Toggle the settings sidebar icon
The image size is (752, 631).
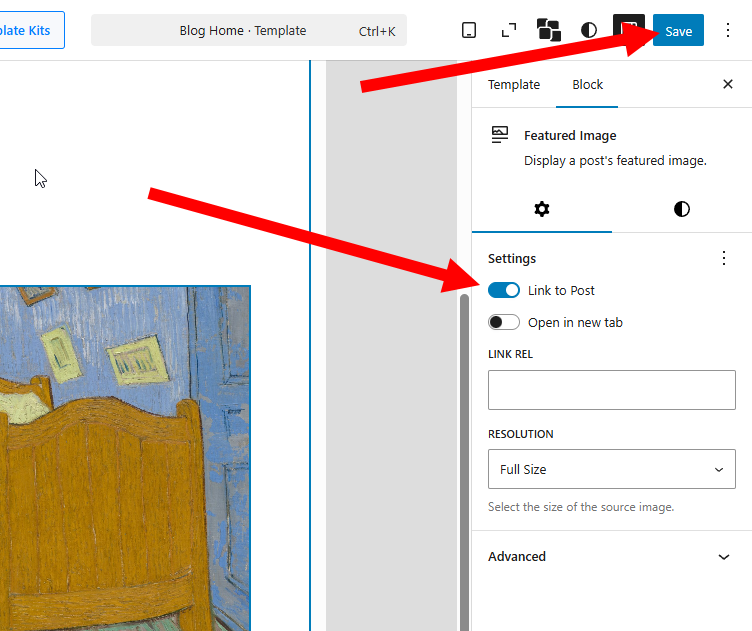point(629,30)
